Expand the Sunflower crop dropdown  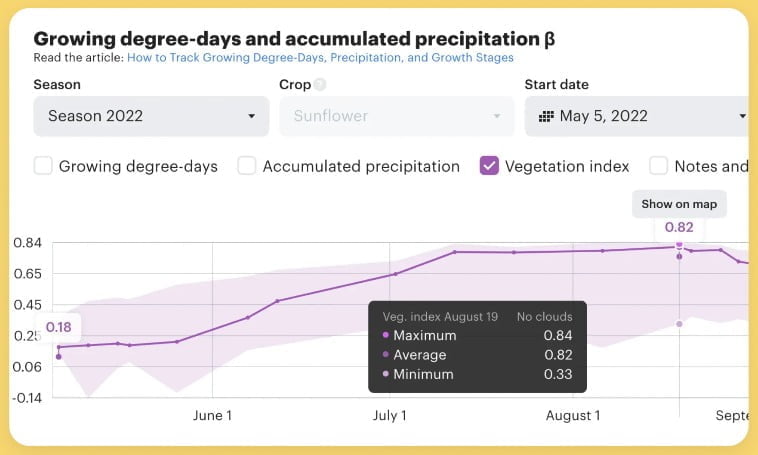point(397,116)
